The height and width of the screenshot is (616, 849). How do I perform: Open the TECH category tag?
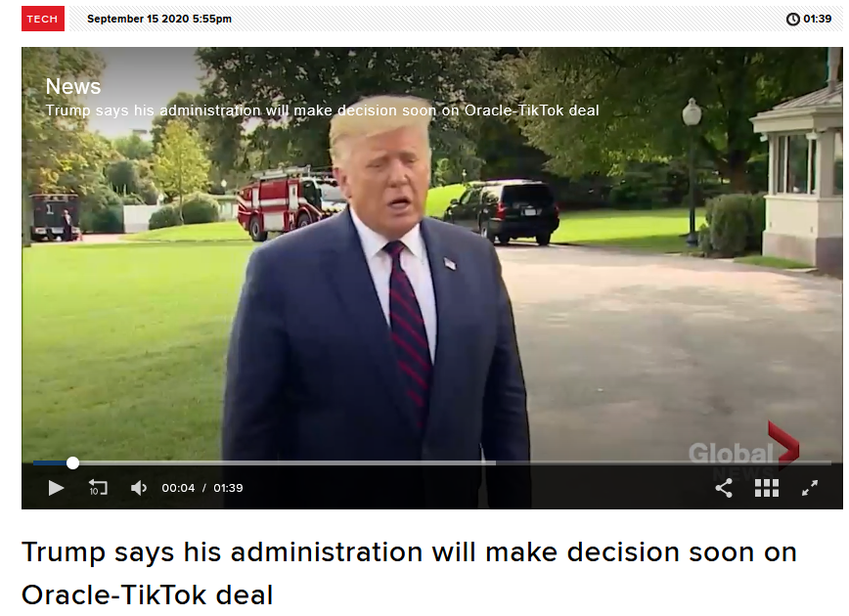(43, 19)
